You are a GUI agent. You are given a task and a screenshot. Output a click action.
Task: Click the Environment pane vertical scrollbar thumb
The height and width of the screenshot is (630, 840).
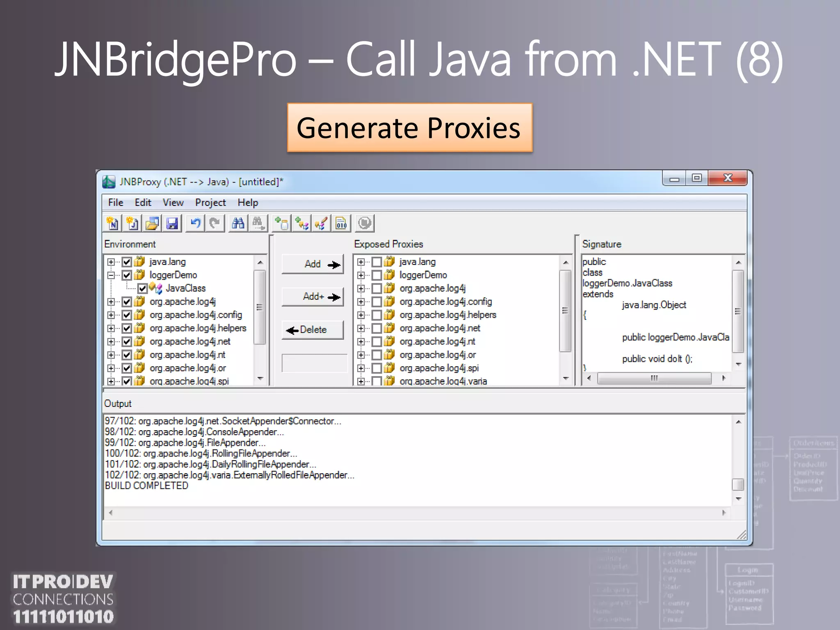[260, 307]
